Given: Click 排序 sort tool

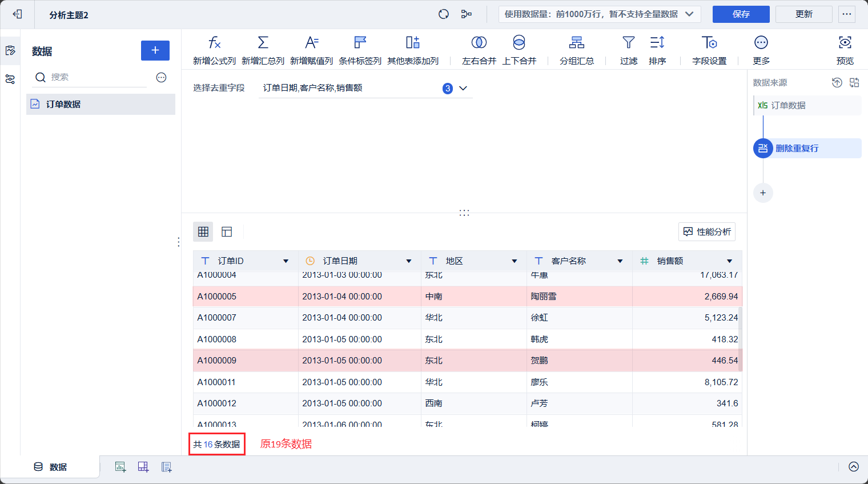Looking at the screenshot, I should point(657,50).
